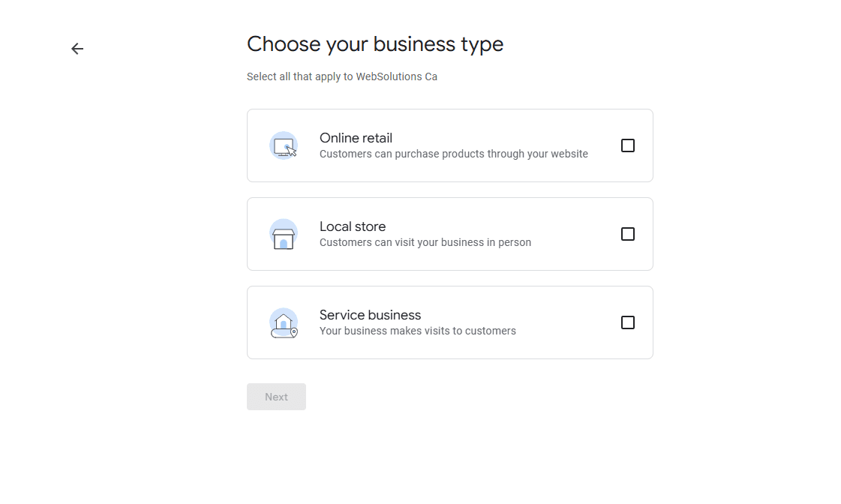This screenshot has height=504, width=841.
Task: Click the Next button
Action: point(276,396)
